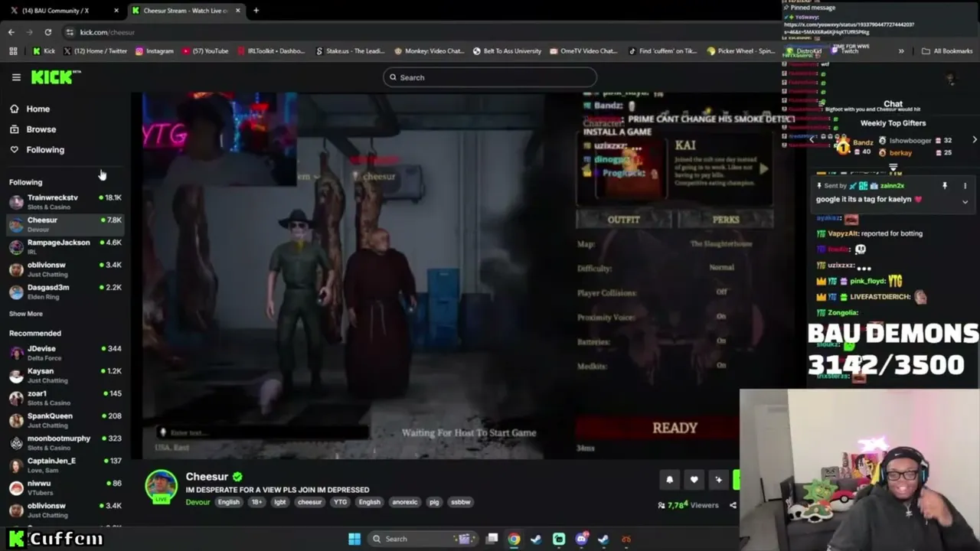Open the pinned message options menu
Screen dimensions: 980x551
[x=965, y=186]
